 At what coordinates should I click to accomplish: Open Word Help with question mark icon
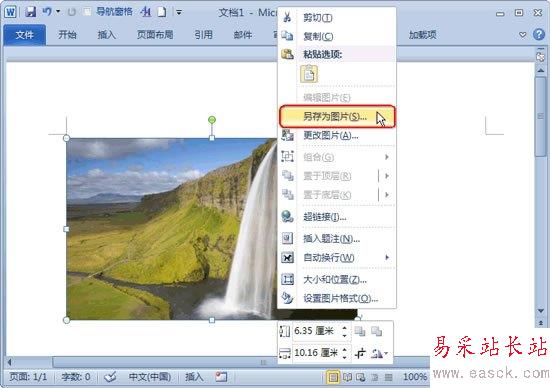tap(539, 34)
